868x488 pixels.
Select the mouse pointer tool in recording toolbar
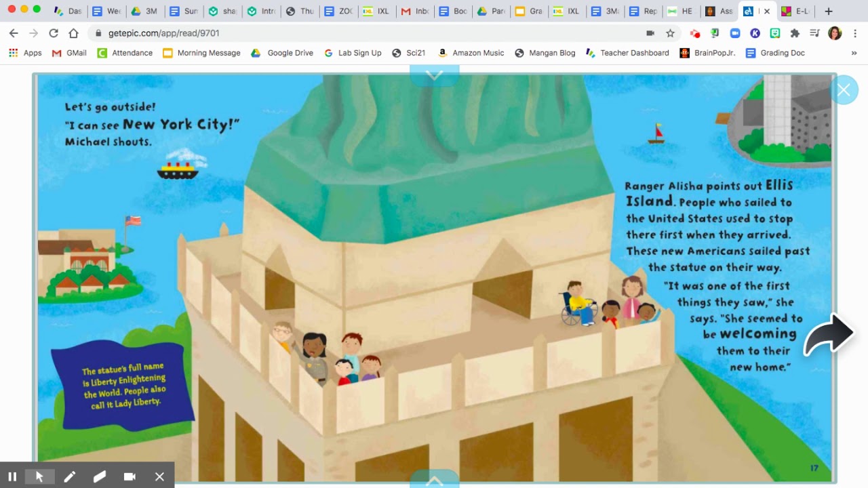tap(39, 476)
